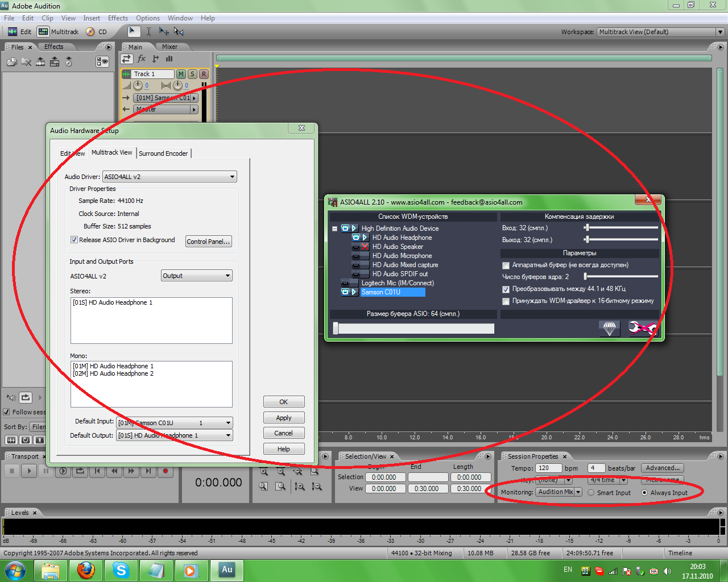The width and height of the screenshot is (728, 582).
Task: Open the Firefox icon in the taskbar
Action: (x=86, y=570)
